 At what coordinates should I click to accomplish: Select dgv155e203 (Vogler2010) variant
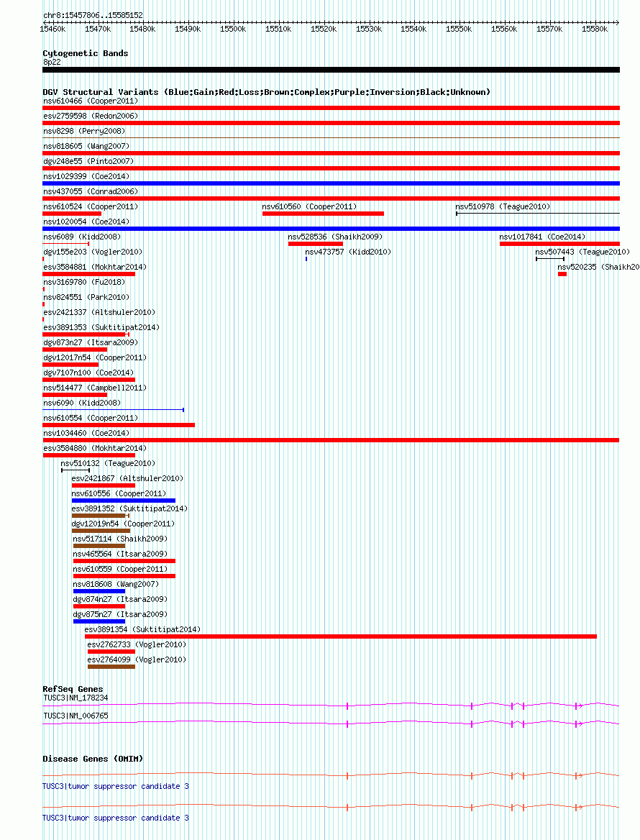(x=93, y=251)
